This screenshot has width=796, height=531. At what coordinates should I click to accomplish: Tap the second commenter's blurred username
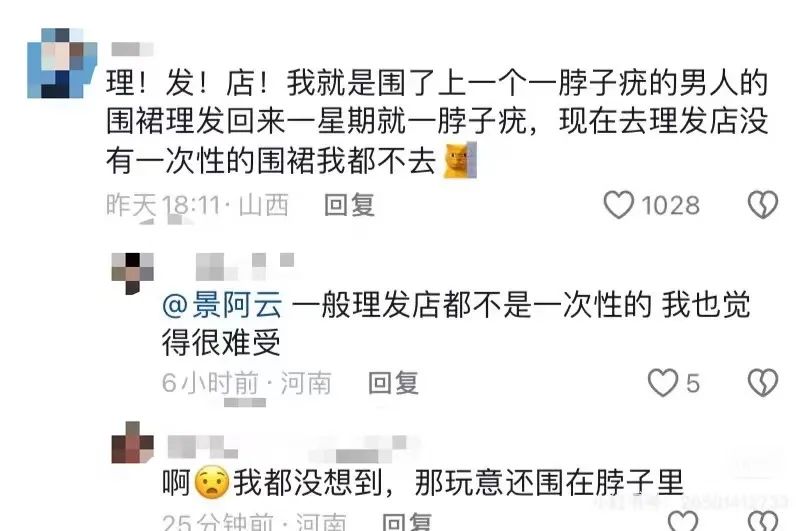pyautogui.click(x=245, y=267)
